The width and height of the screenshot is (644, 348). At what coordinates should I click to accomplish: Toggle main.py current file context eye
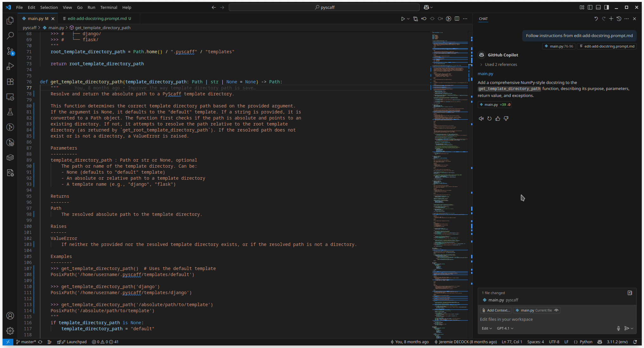556,310
